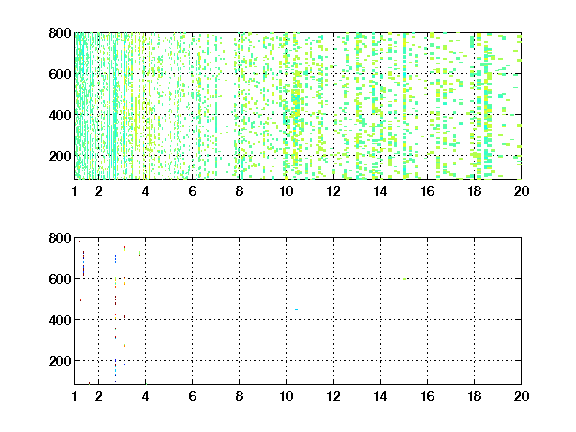Click x-axis tick label 16 of top plot

(x=428, y=191)
